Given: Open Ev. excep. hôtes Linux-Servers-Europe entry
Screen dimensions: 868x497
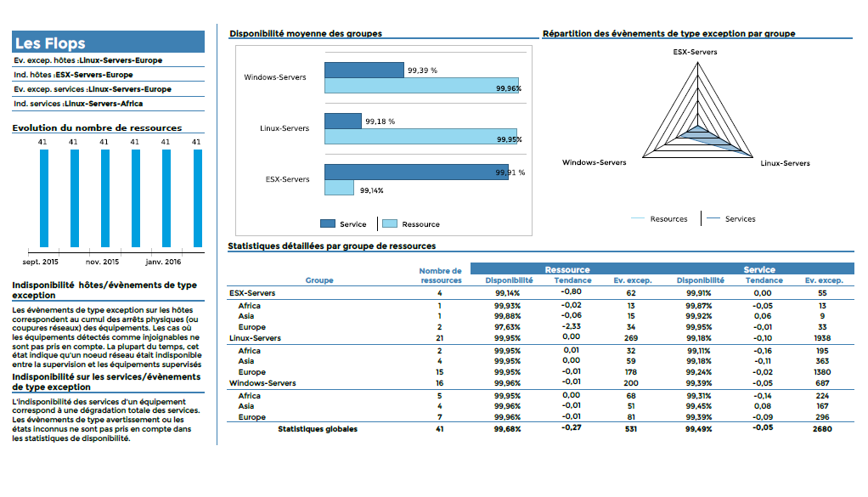Looking at the screenshot, I should point(88,60).
